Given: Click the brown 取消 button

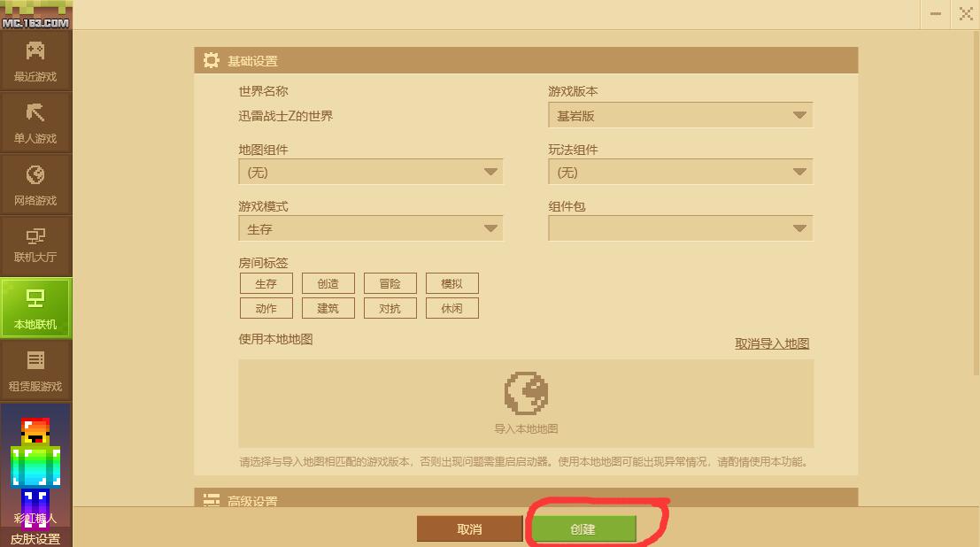Looking at the screenshot, I should [469, 529].
